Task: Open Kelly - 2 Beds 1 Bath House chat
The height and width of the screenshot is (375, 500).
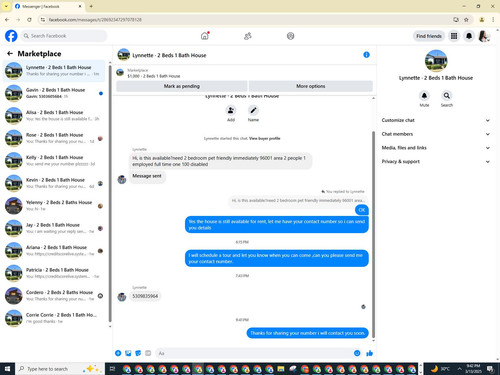Action: coord(54,161)
